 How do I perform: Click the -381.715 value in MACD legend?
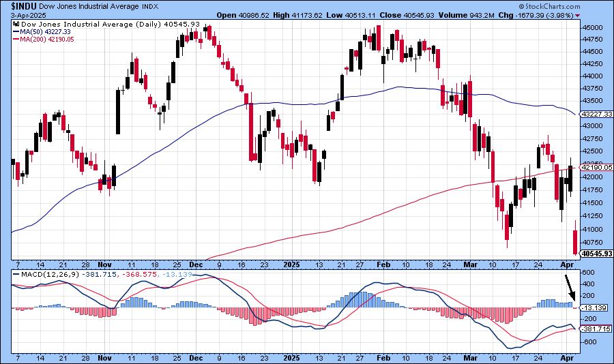click(x=99, y=275)
